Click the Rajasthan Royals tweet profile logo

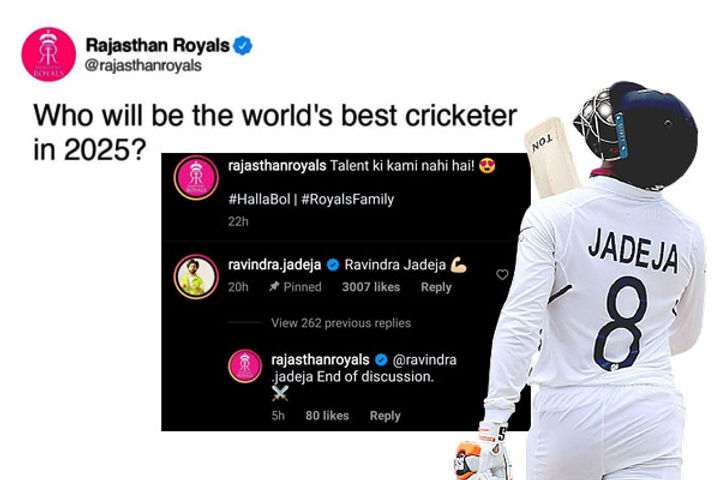coord(49,54)
